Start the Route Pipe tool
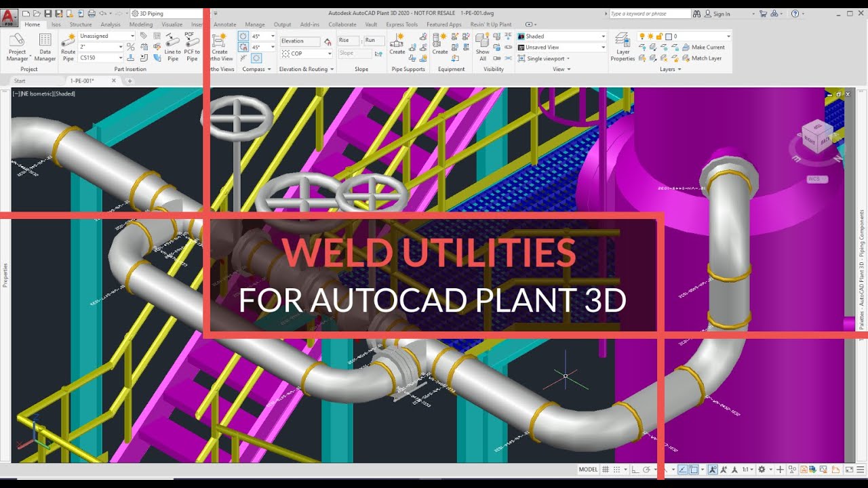This screenshot has width=868, height=488. tap(68, 47)
